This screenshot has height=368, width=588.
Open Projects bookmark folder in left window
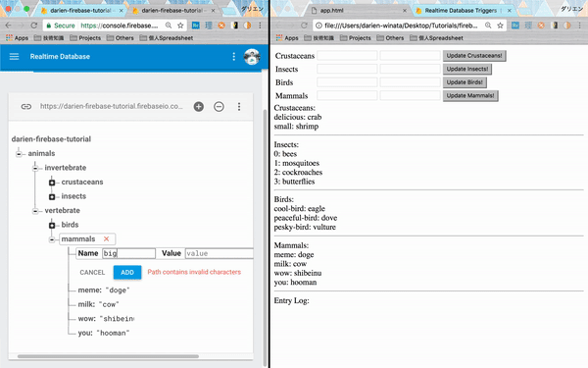[x=85, y=38]
